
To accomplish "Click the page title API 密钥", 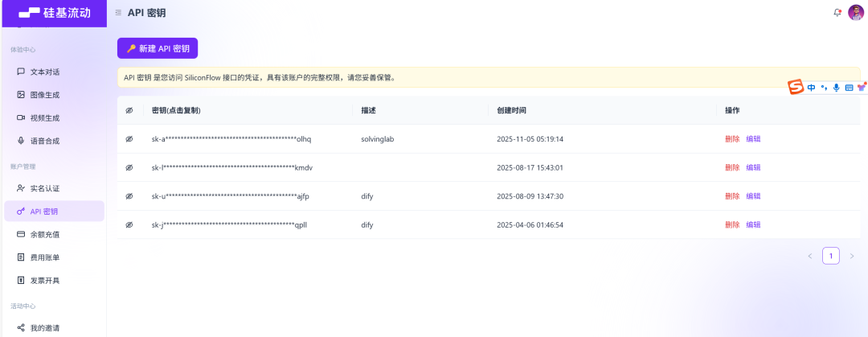I will coord(147,13).
